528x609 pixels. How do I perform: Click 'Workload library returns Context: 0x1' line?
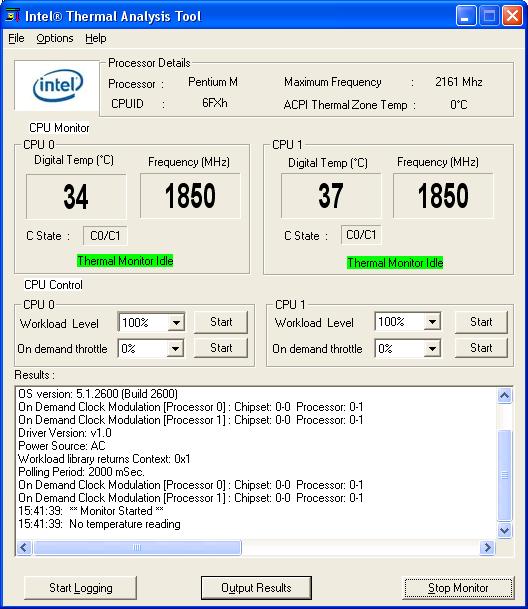[104, 459]
